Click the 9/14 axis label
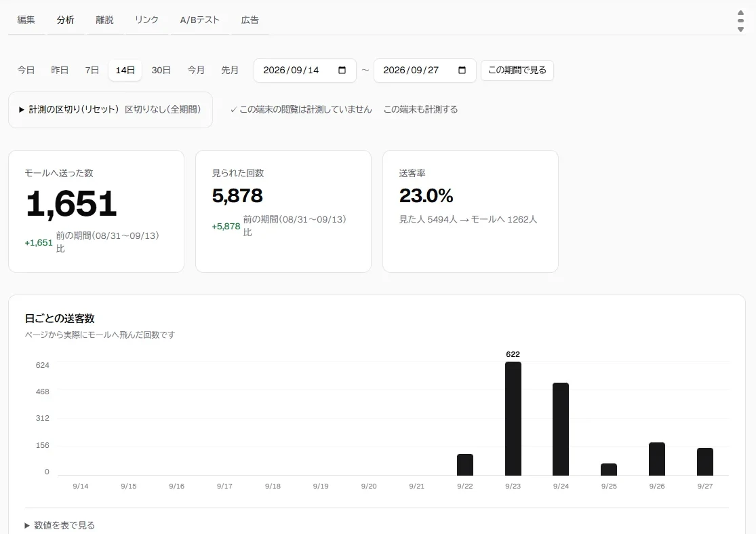The image size is (756, 534). point(81,486)
